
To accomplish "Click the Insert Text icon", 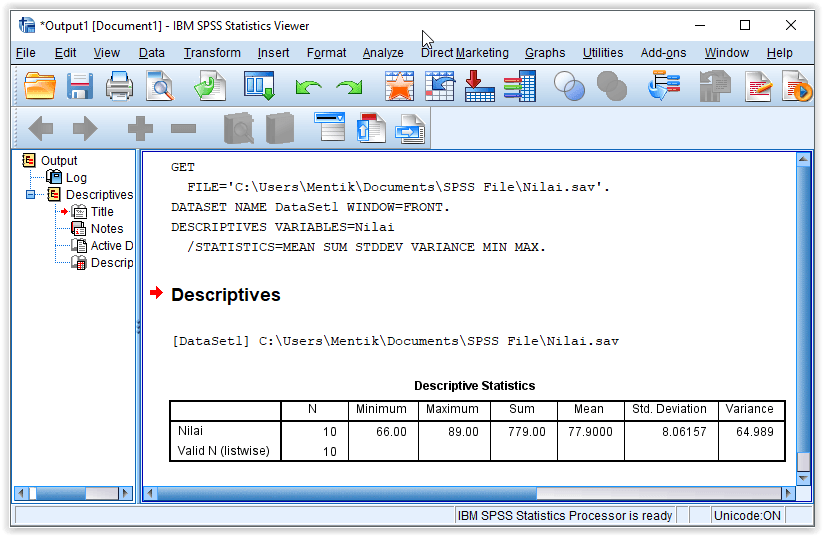I will (410, 129).
